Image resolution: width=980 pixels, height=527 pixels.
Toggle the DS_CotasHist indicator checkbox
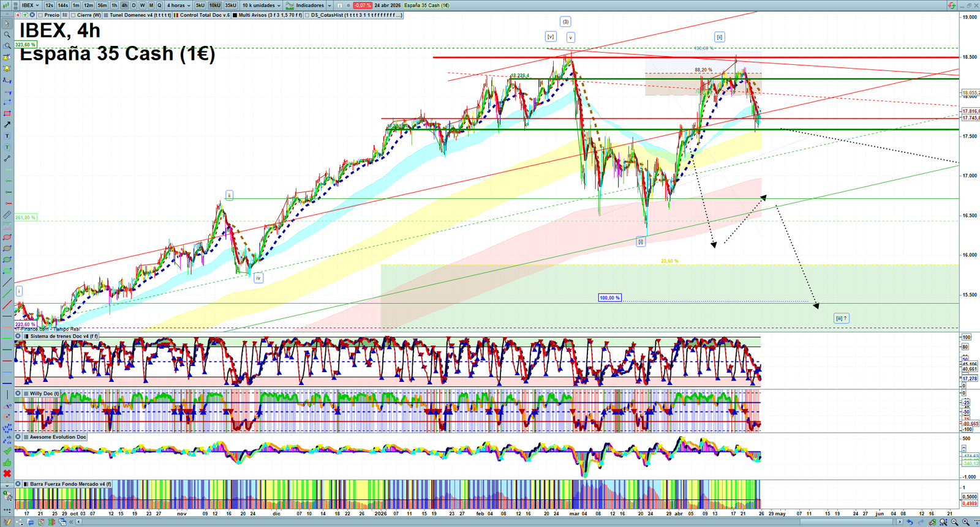click(x=307, y=15)
